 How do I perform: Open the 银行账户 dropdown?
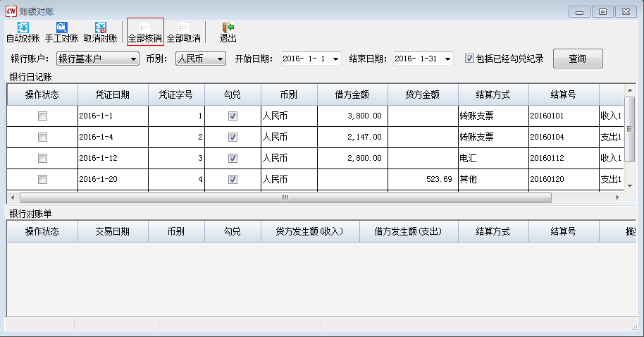click(x=134, y=59)
